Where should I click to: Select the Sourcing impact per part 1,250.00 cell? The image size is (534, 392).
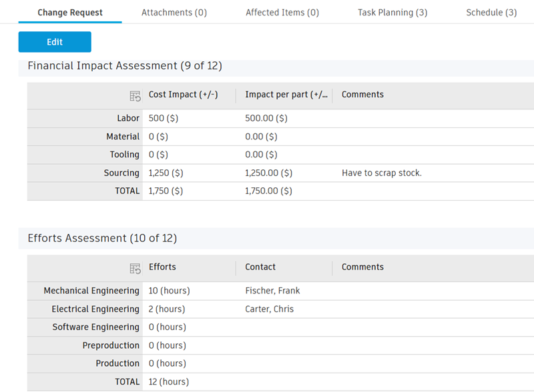coord(268,173)
